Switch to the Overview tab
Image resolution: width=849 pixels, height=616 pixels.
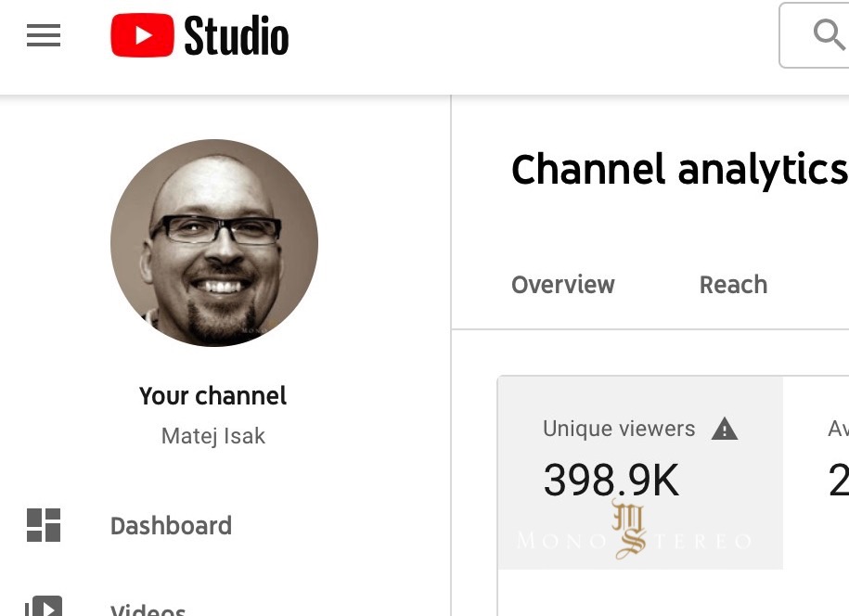(x=563, y=285)
